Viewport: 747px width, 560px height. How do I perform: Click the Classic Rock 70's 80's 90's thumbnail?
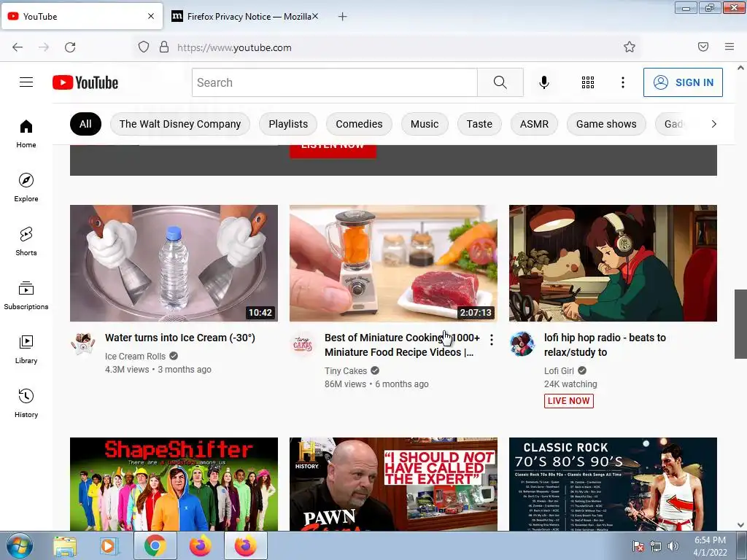(x=613, y=484)
